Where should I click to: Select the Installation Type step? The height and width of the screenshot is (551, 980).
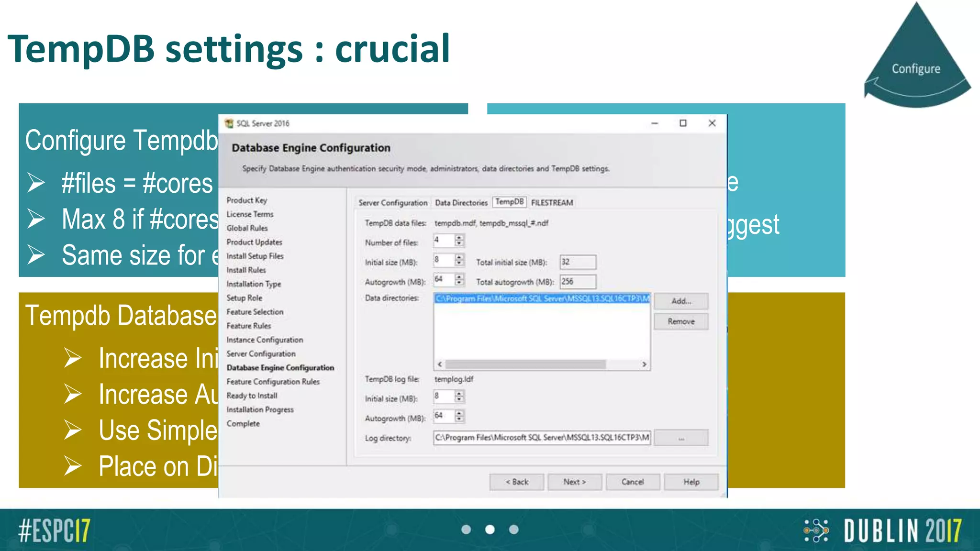[254, 284]
